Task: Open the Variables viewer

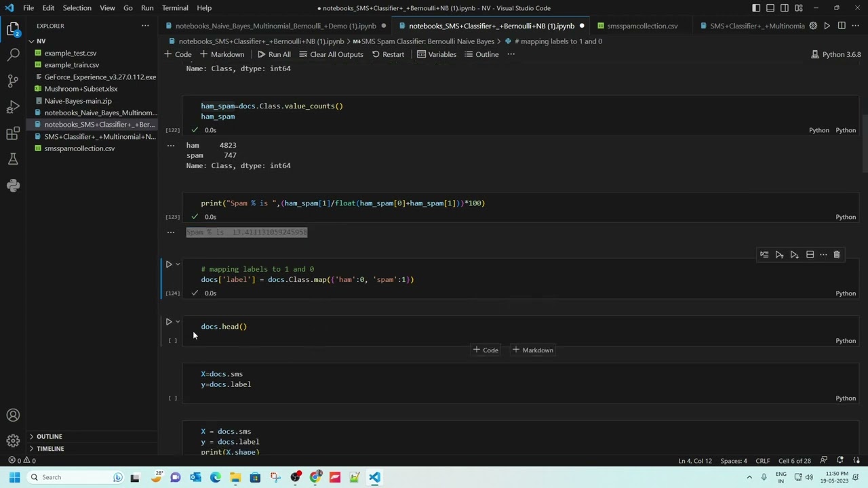Action: pyautogui.click(x=436, y=54)
